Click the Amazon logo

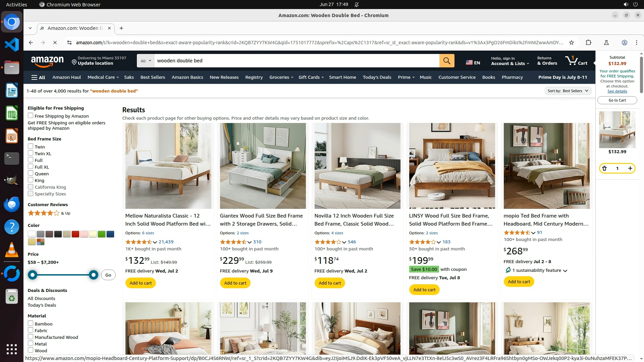(47, 61)
